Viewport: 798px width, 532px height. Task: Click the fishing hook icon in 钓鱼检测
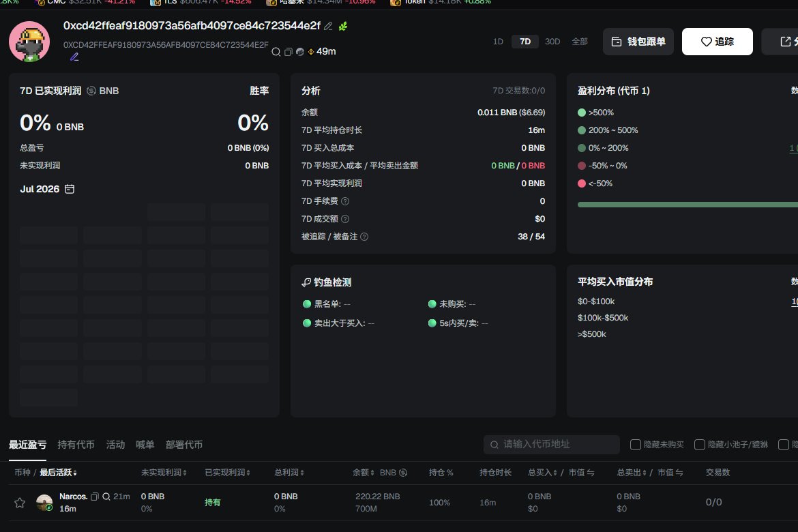(x=306, y=282)
